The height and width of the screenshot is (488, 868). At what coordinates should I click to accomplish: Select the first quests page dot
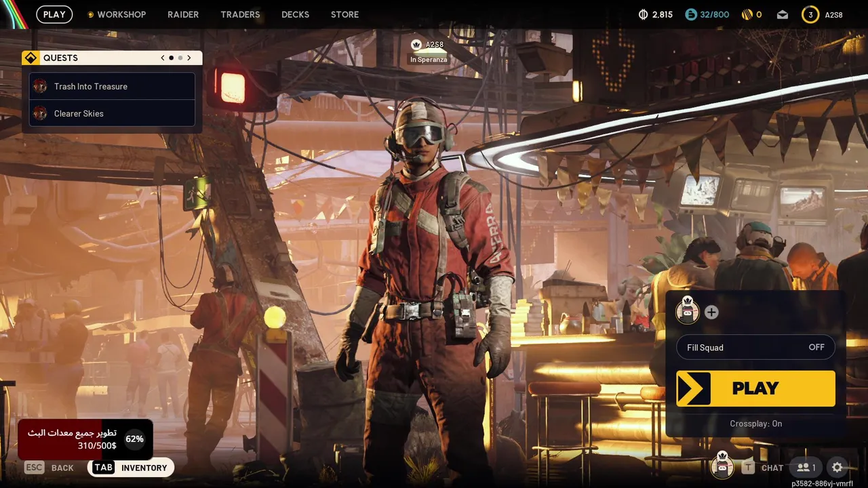pyautogui.click(x=171, y=58)
